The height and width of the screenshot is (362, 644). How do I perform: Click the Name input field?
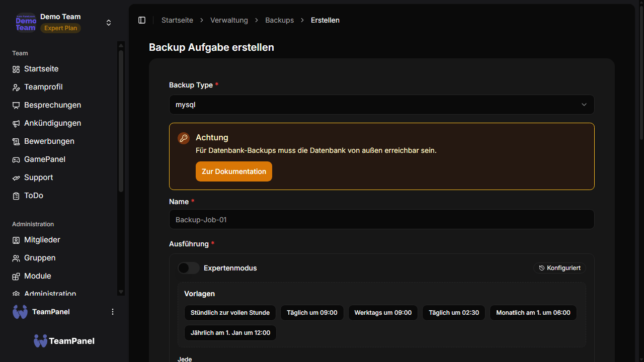381,220
